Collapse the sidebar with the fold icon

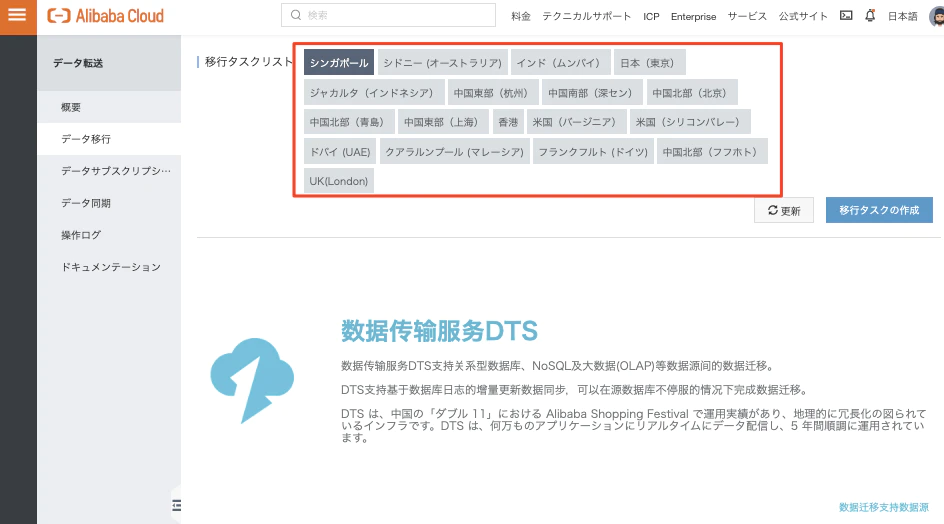pos(177,504)
